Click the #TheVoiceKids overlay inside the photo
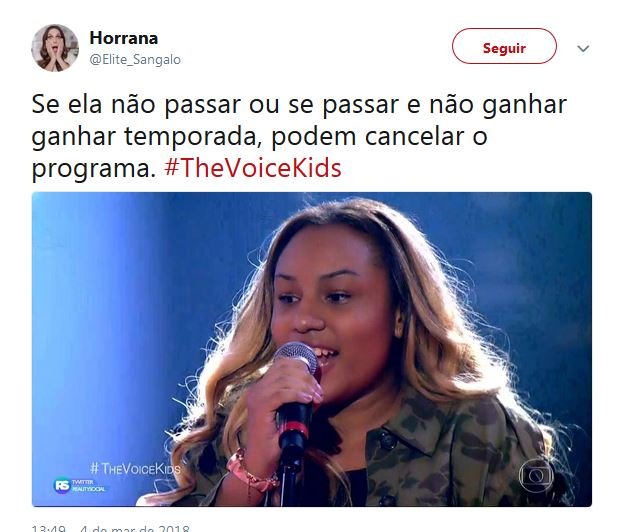619x532 pixels. click(135, 468)
